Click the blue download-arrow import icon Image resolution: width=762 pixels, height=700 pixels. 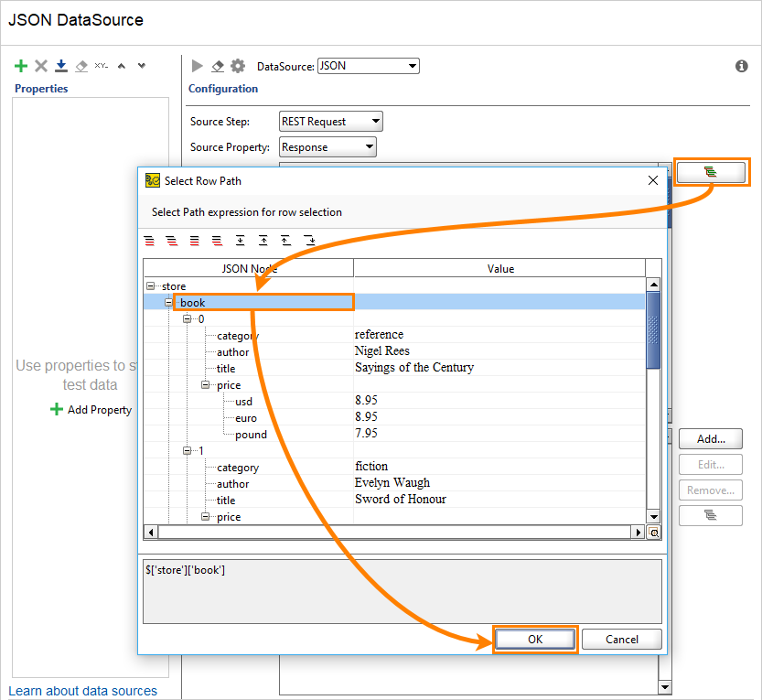[61, 66]
